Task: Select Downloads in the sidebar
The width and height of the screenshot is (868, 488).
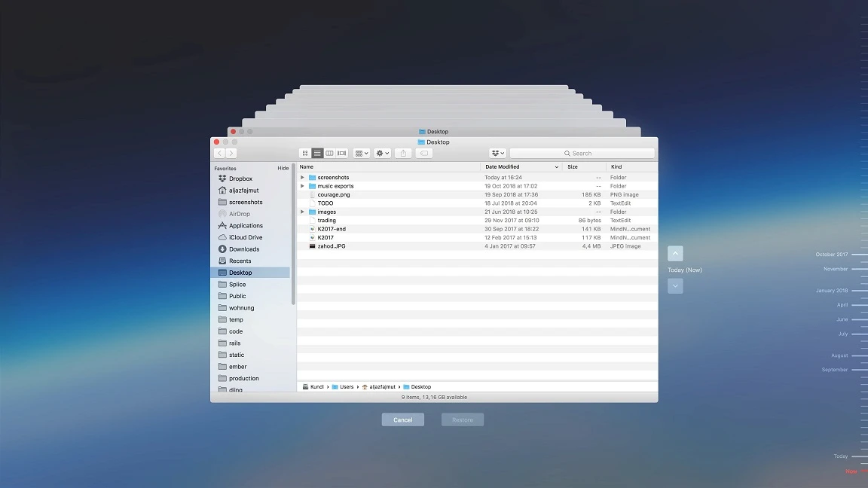Action: [245, 249]
